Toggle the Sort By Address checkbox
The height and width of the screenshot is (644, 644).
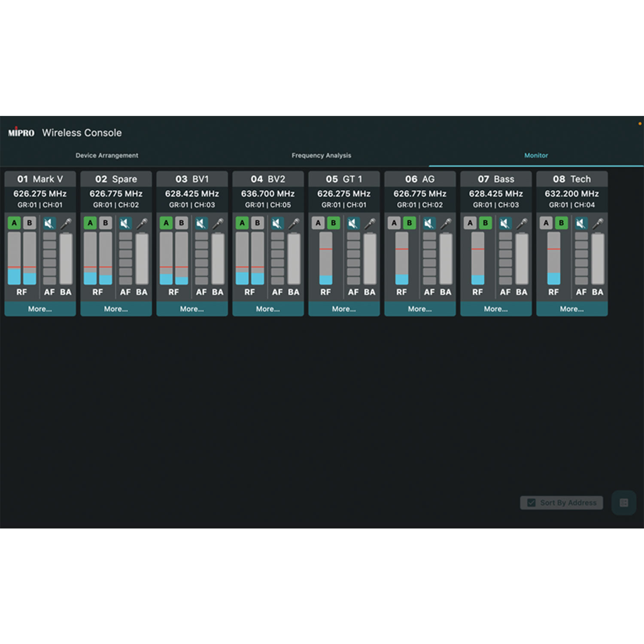click(x=532, y=503)
